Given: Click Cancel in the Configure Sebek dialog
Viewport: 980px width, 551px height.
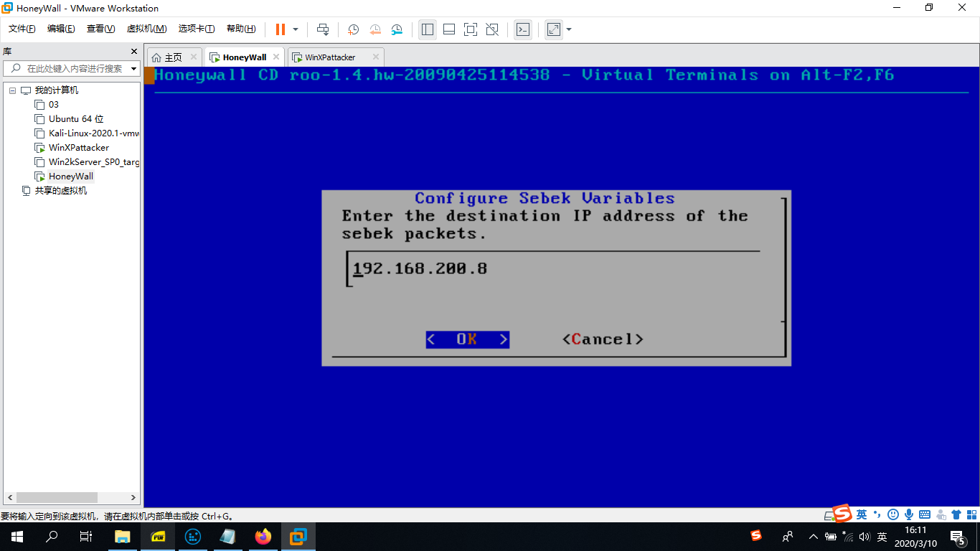Looking at the screenshot, I should point(603,339).
